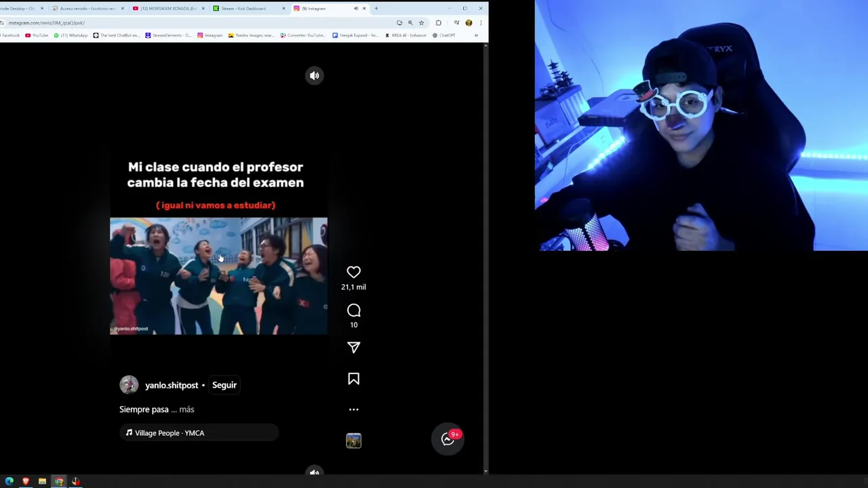Click the page vertical scrollbar
The height and width of the screenshot is (488, 868).
tap(486, 258)
